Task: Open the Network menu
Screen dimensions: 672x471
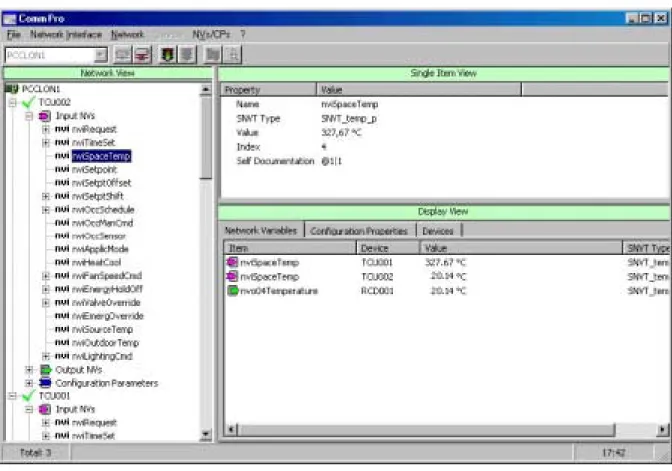Action: 128,34
